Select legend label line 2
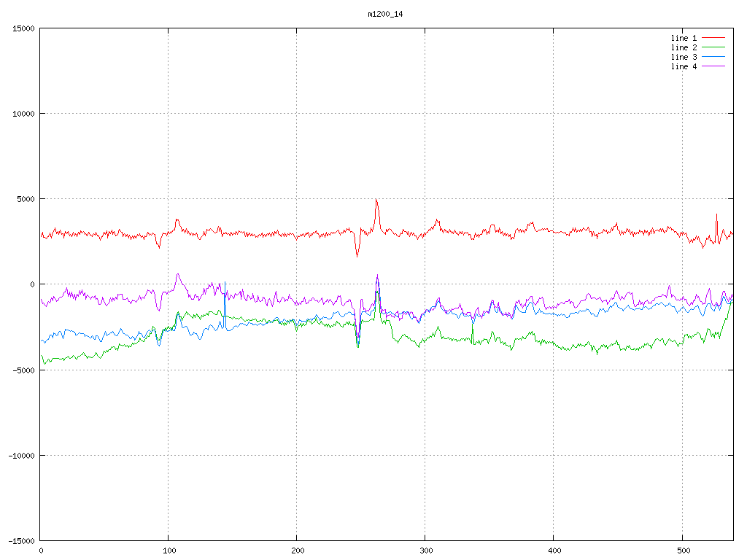Image resolution: width=747 pixels, height=560 pixels. [x=684, y=47]
